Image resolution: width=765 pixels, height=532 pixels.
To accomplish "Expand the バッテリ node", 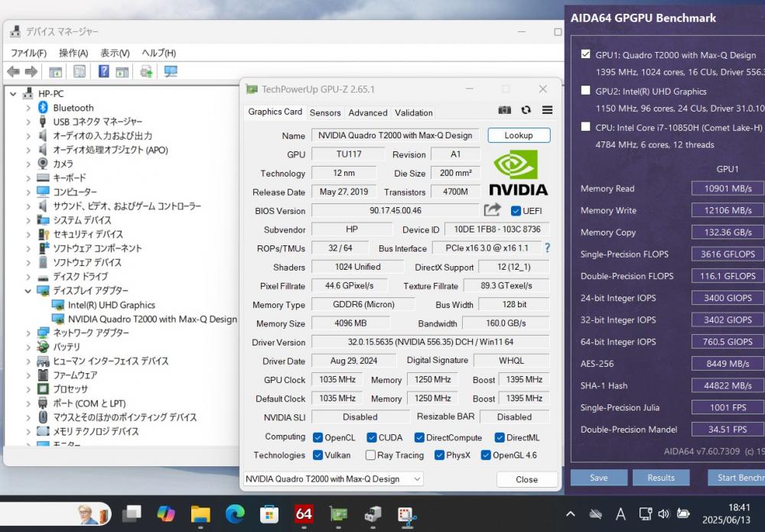I will [x=28, y=347].
